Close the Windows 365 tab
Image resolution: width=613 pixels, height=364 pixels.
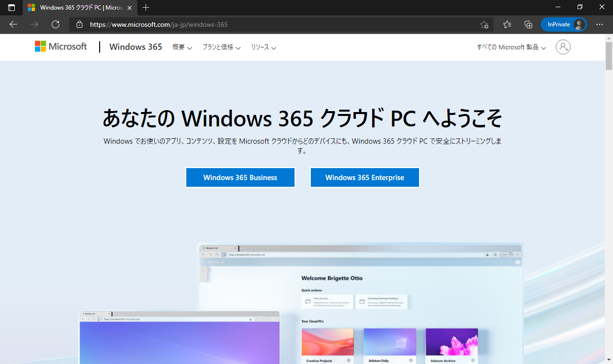tap(129, 8)
